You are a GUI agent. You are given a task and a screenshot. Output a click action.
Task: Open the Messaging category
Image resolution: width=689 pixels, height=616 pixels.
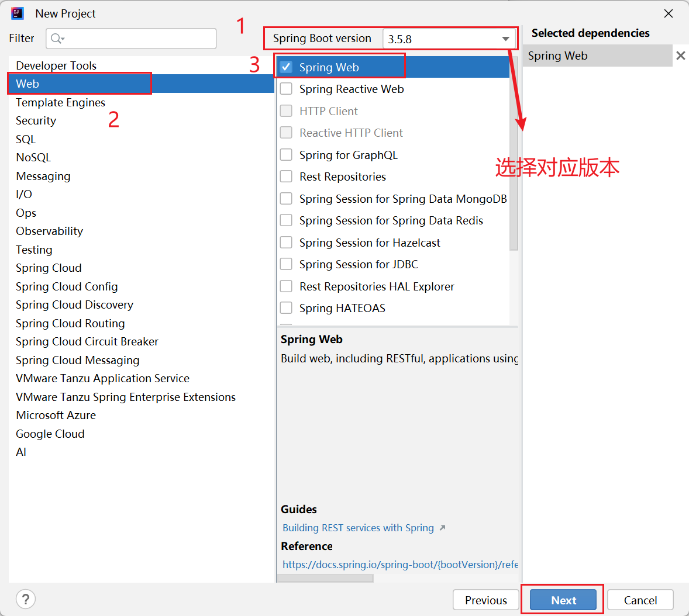point(142,176)
